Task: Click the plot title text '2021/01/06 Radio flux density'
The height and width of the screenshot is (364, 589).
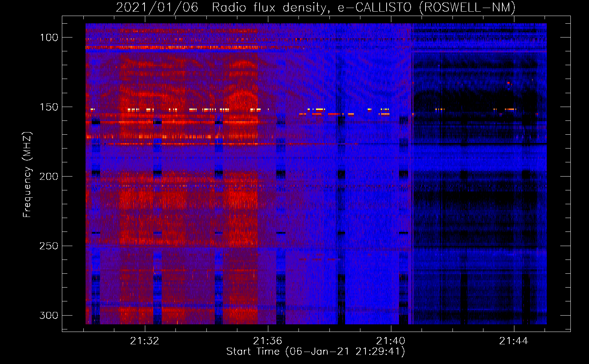Action: (x=221, y=8)
